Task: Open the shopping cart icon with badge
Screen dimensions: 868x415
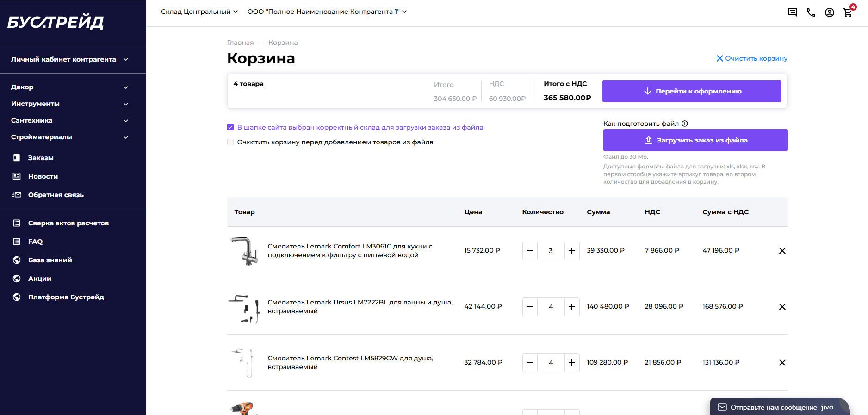Action: coord(849,12)
